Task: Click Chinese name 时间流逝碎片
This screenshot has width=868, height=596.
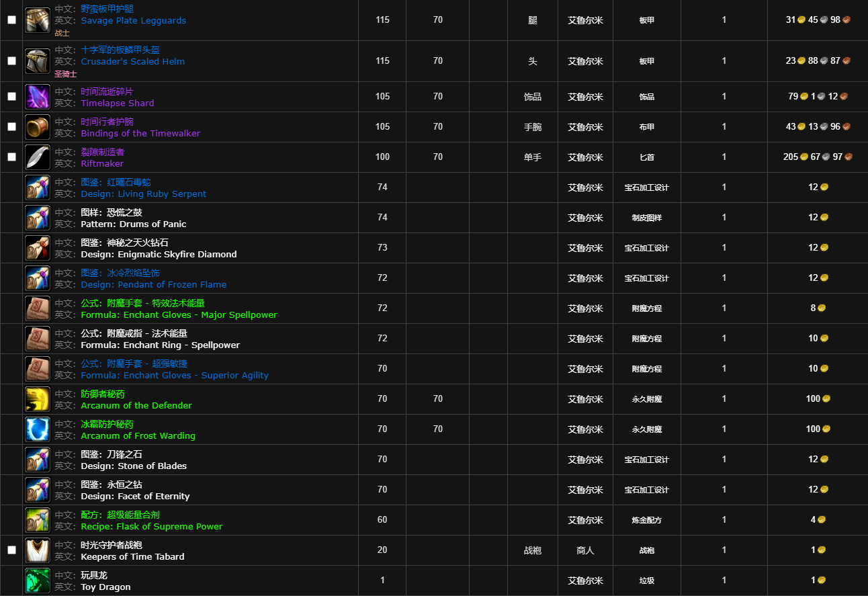Action: click(x=107, y=92)
